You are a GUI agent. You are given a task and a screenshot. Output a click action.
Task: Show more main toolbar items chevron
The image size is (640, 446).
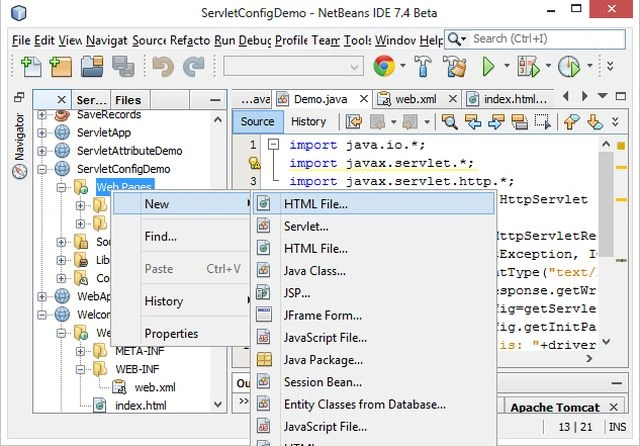click(x=610, y=66)
